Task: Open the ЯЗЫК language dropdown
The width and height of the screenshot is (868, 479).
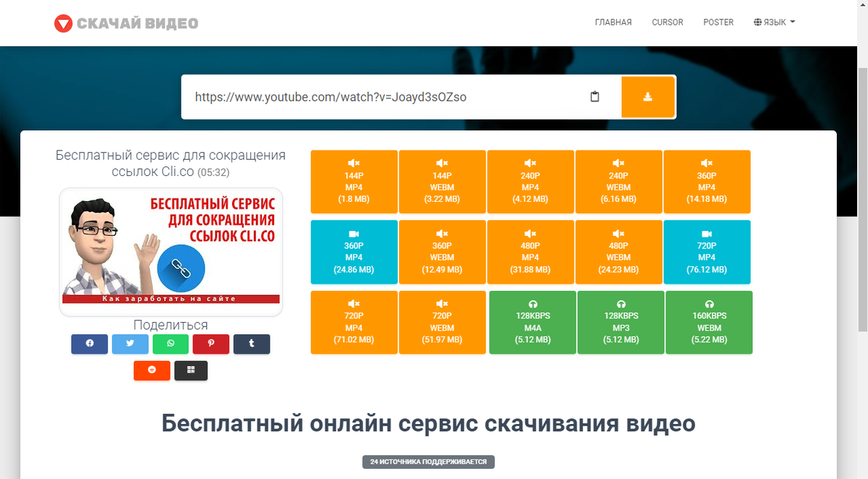Action: click(x=773, y=22)
